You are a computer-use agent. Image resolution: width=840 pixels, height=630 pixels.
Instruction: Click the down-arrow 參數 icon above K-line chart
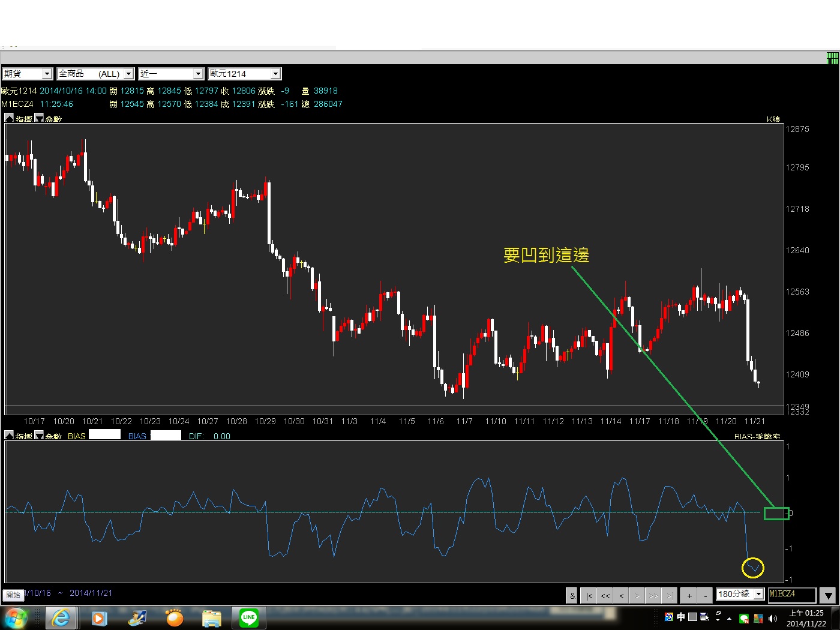[39, 118]
